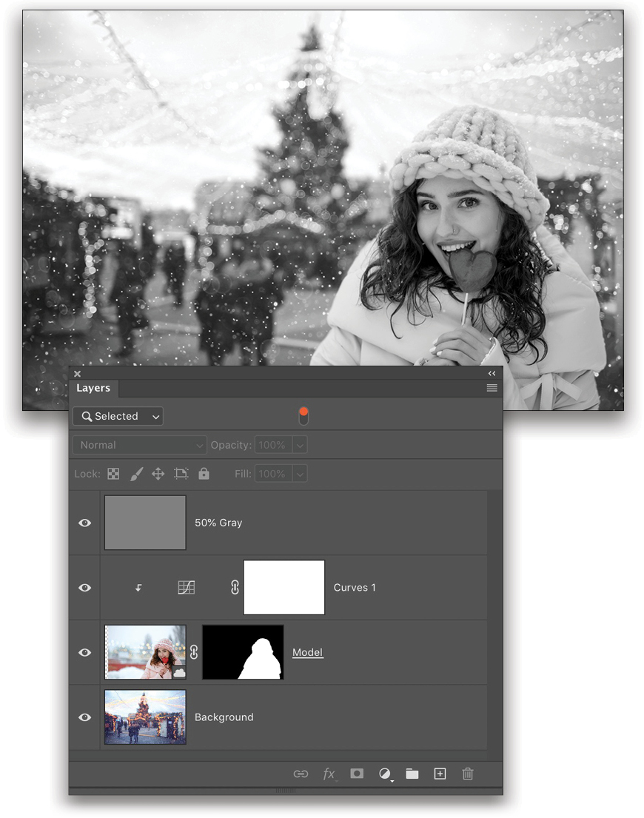Image resolution: width=644 pixels, height=818 pixels.
Task: Open the Add layer style (fx) menu
Action: tap(329, 774)
